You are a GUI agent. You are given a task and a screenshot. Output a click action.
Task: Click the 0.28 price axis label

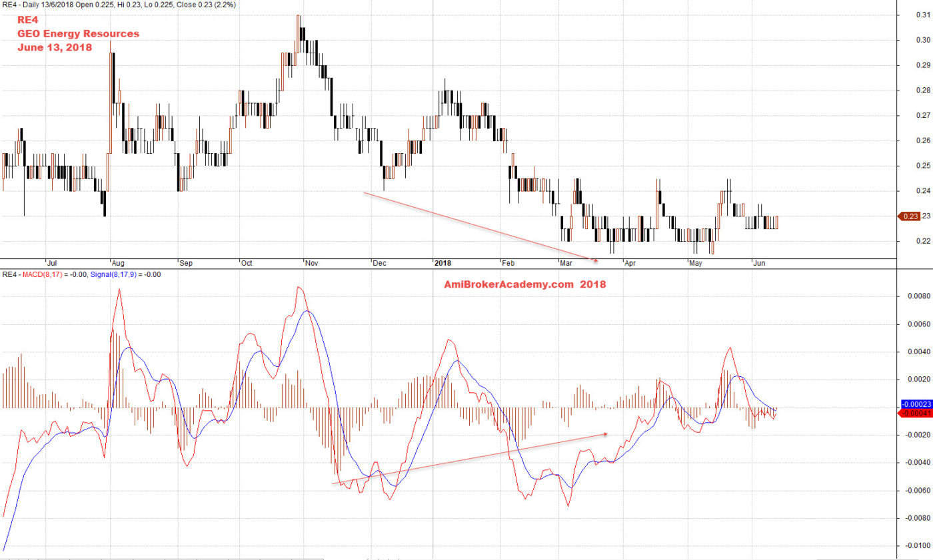(922, 91)
